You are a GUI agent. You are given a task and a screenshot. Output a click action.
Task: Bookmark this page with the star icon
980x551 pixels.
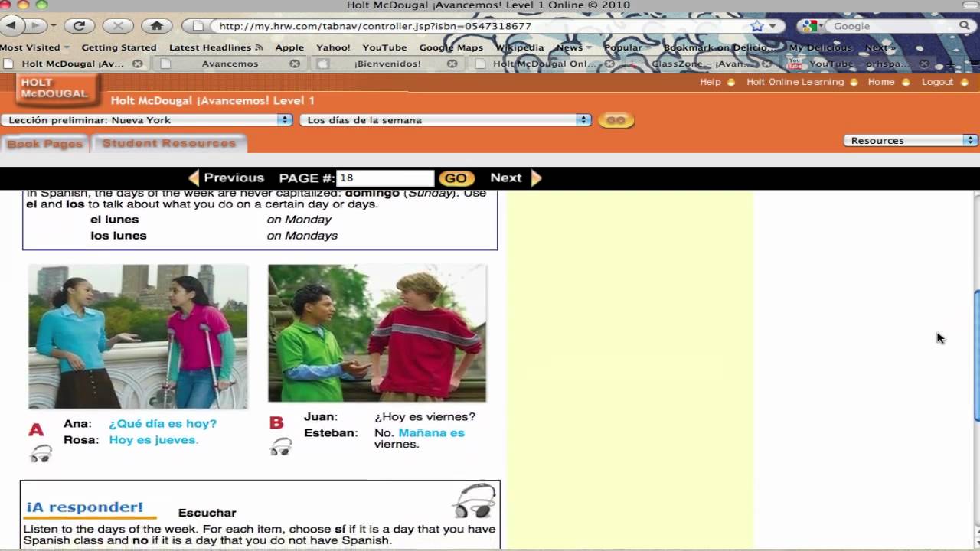757,26
